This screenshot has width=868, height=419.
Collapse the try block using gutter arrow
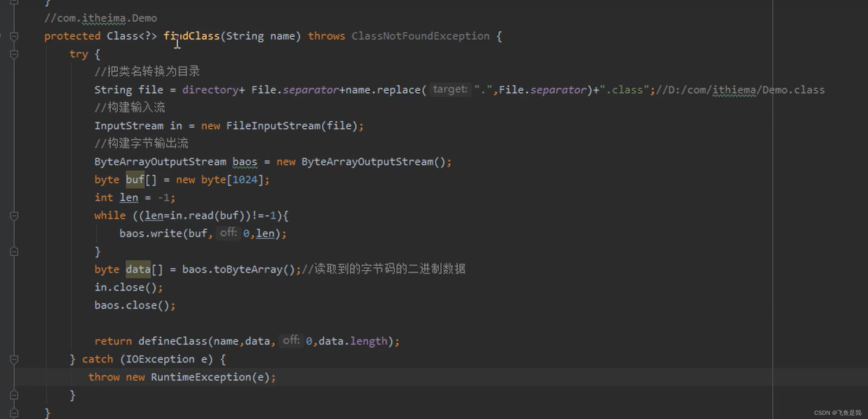pos(14,54)
